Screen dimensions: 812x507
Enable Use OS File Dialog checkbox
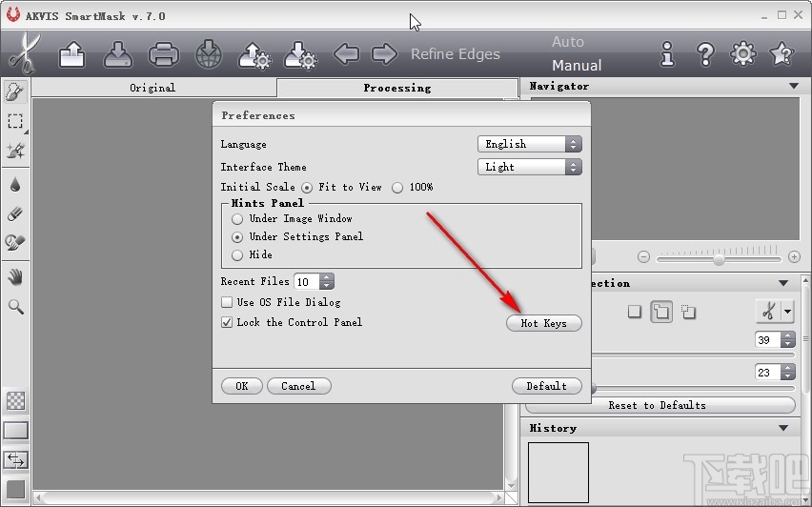(226, 302)
